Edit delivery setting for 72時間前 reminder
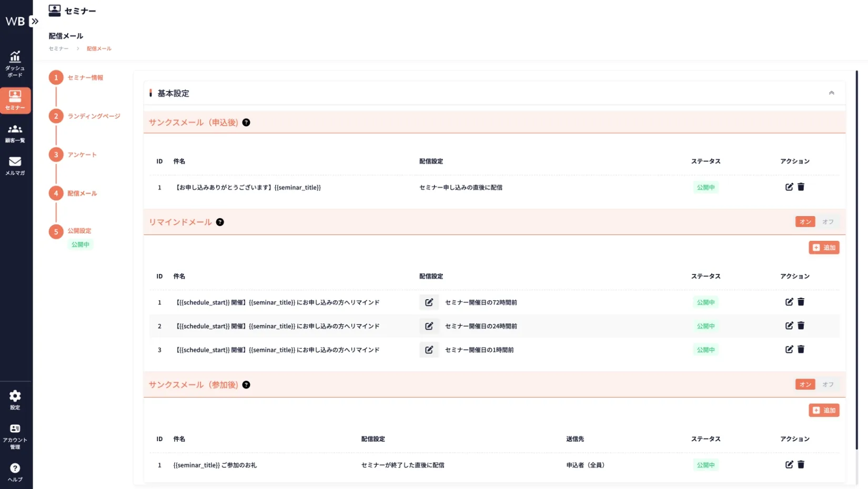868x489 pixels. [x=429, y=302]
